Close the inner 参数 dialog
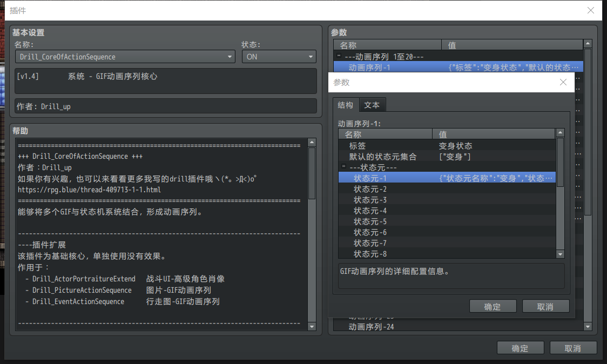 tap(563, 82)
